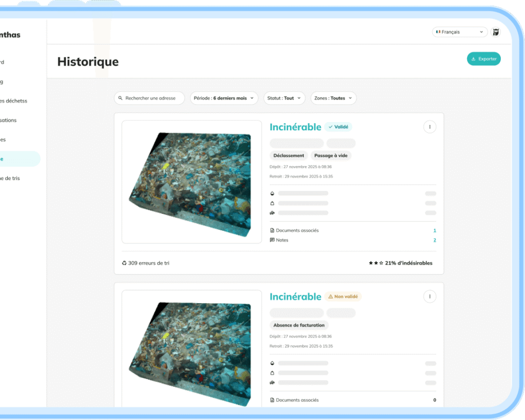Click the second card's Documents associés count 0
Screen dimensions: 525x420
[x=435, y=400]
